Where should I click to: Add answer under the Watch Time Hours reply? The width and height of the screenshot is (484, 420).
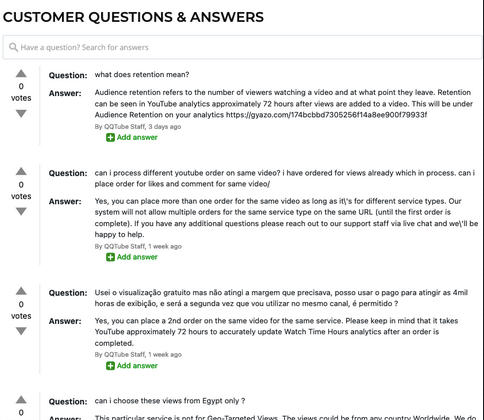pyautogui.click(x=132, y=366)
